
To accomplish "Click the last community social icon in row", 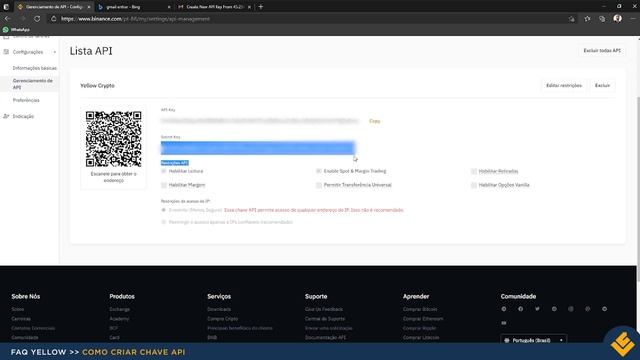I will tap(604, 309).
